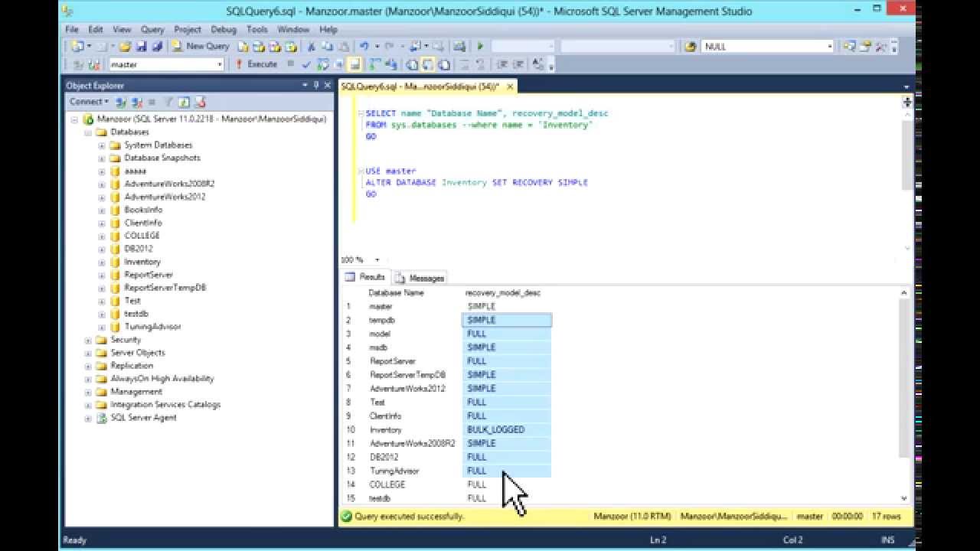Image resolution: width=980 pixels, height=551 pixels.
Task: Open the File menu
Action: pyautogui.click(x=72, y=29)
